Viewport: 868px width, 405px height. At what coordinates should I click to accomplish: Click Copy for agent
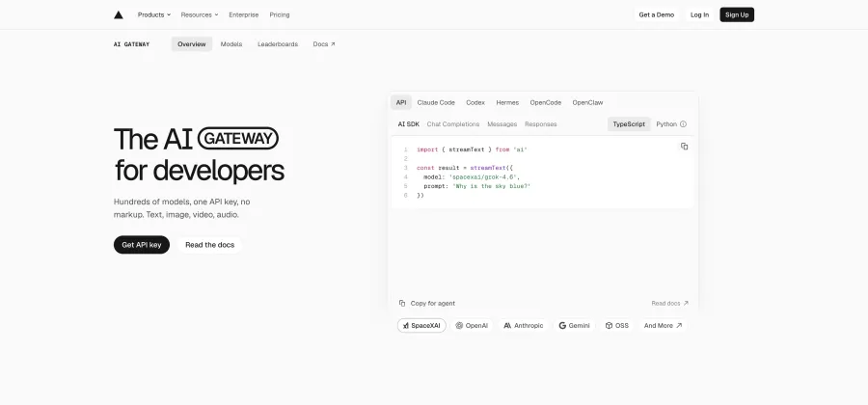coord(427,303)
